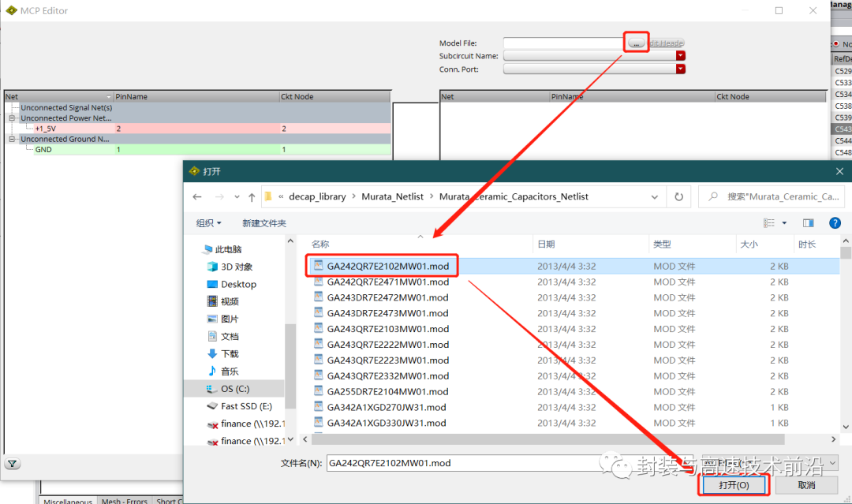Image resolution: width=852 pixels, height=504 pixels.
Task: Close the 打开 file dialog
Action: click(x=839, y=171)
